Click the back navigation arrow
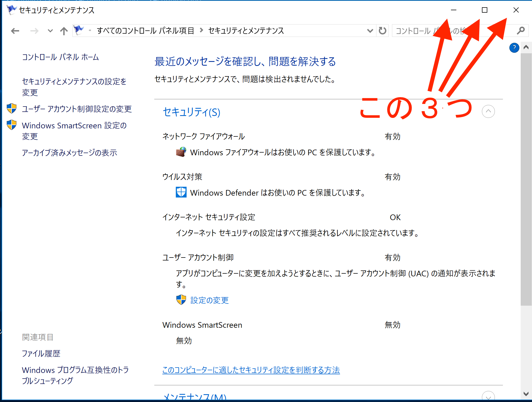 [15, 31]
